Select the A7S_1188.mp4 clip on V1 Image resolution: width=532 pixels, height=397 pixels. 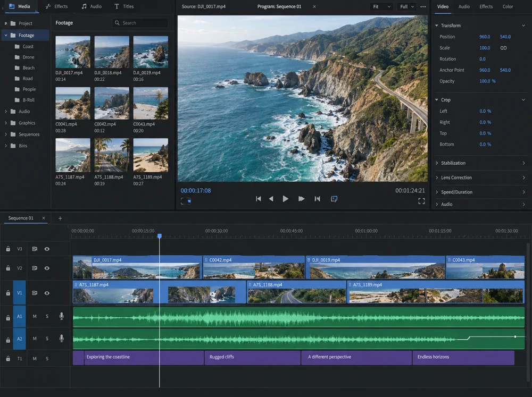coord(296,292)
